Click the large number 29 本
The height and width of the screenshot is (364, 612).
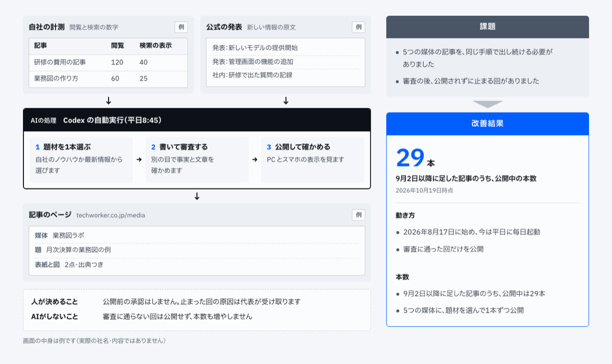pyautogui.click(x=416, y=158)
